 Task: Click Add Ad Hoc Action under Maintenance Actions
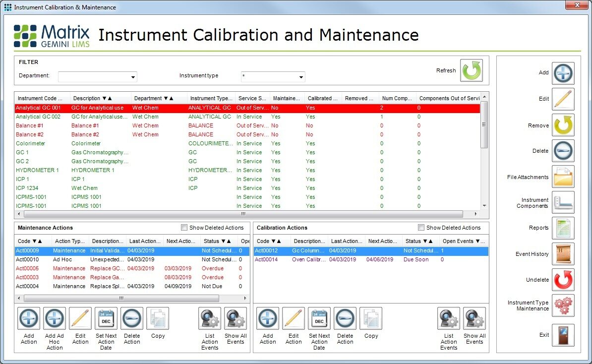[x=54, y=318]
